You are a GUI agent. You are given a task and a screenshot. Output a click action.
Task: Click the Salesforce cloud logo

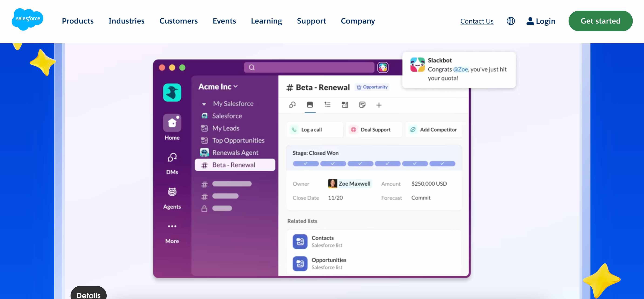27,20
